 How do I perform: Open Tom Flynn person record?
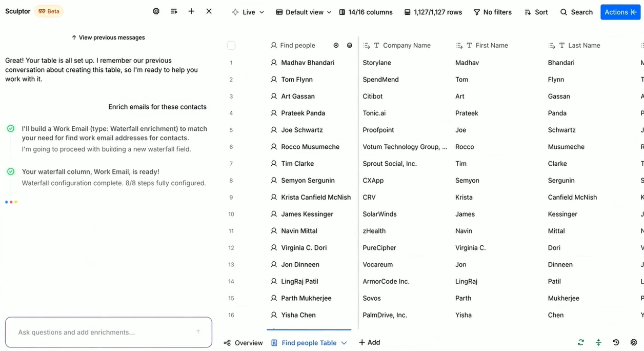coord(297,80)
